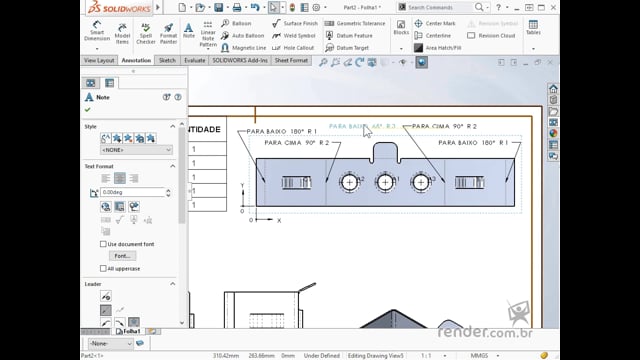Set note text to right align
Viewport: 640px width, 360px height.
tap(133, 178)
